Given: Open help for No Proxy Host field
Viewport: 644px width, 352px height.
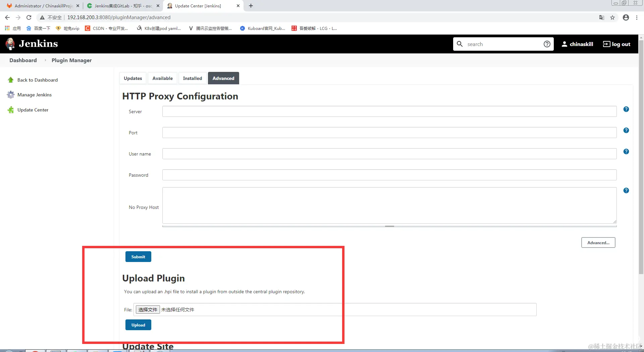Looking at the screenshot, I should pyautogui.click(x=626, y=190).
